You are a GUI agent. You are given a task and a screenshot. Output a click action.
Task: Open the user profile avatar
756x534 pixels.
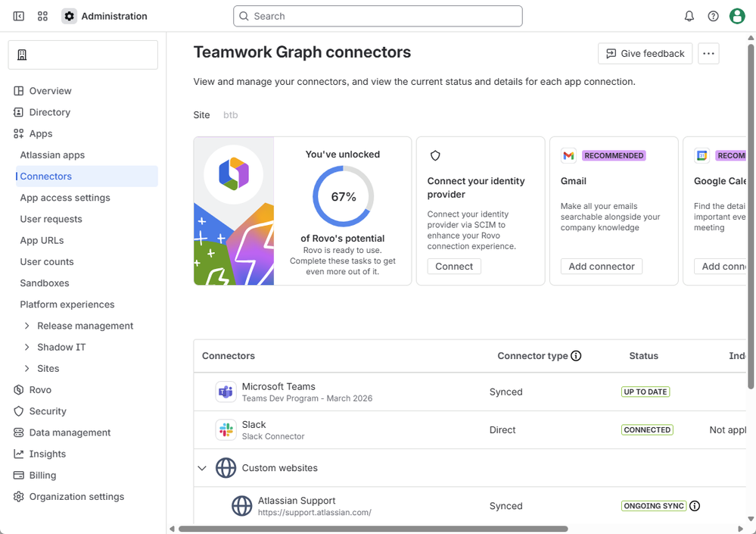pyautogui.click(x=737, y=16)
